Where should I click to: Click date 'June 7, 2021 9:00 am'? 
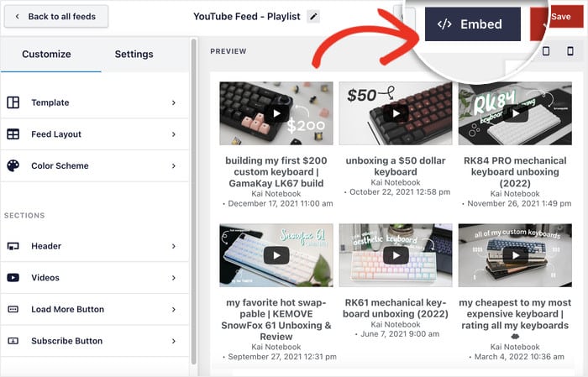pos(400,334)
